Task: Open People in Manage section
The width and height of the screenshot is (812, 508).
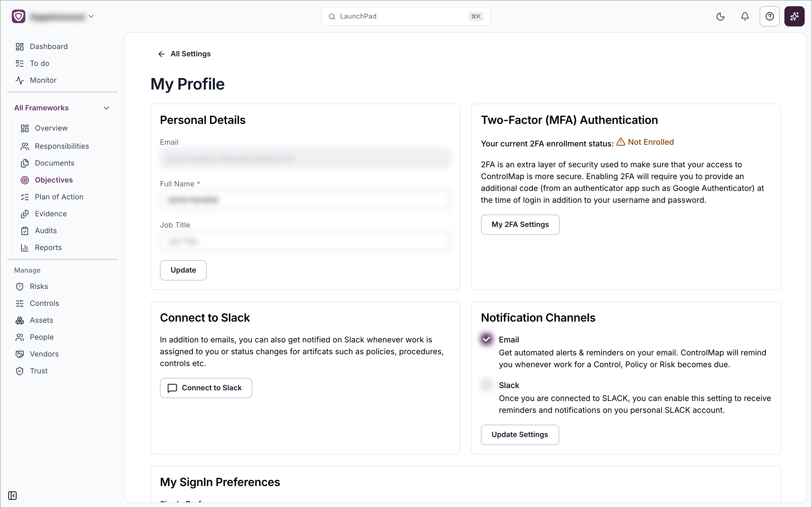Action: click(x=42, y=337)
